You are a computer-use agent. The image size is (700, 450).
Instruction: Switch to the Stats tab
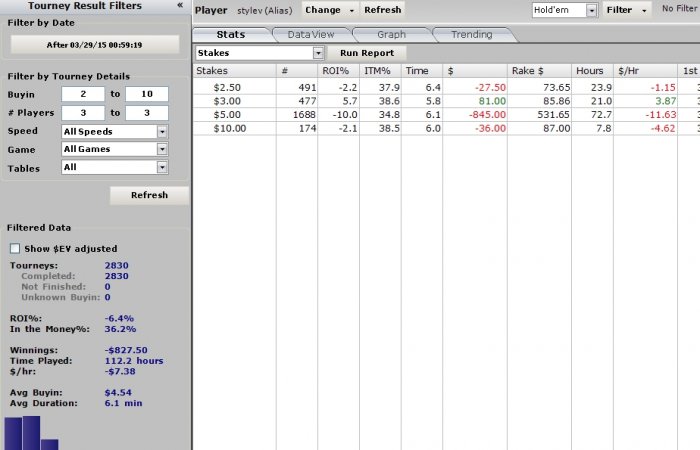tap(231, 34)
